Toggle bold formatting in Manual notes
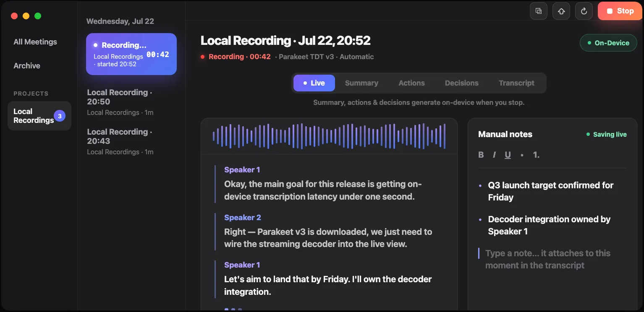This screenshot has width=644, height=312. [481, 155]
